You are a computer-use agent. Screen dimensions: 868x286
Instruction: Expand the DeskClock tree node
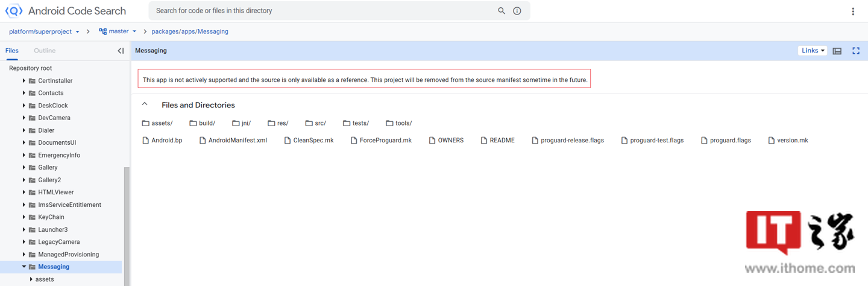point(24,106)
